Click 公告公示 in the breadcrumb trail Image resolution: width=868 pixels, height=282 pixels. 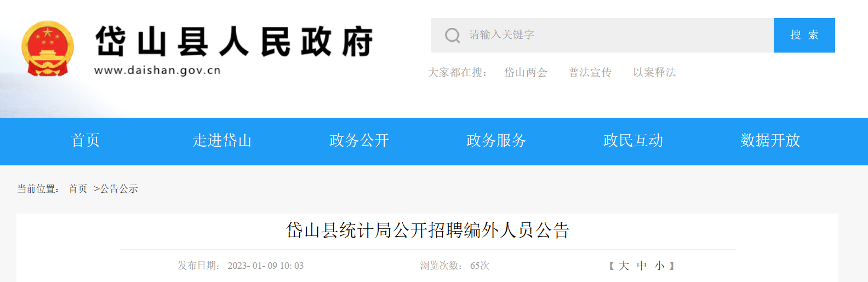point(119,189)
